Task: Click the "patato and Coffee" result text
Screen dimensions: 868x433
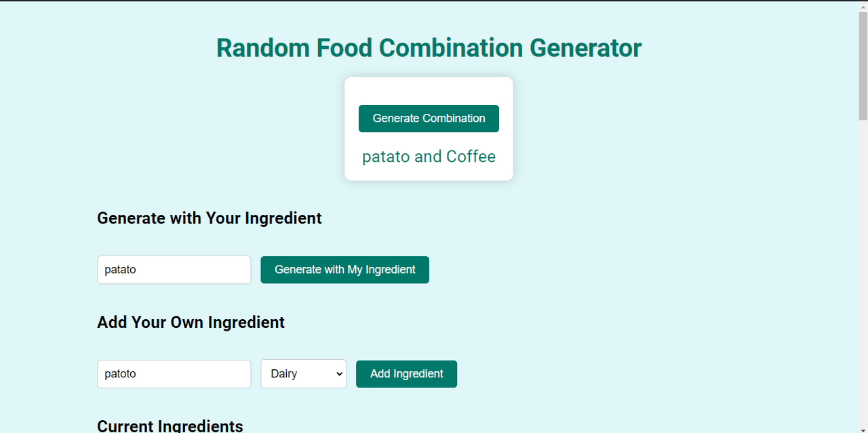Action: (429, 157)
